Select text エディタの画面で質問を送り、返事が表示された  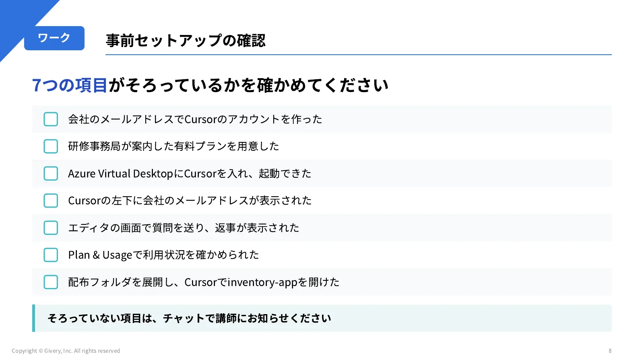[184, 228]
